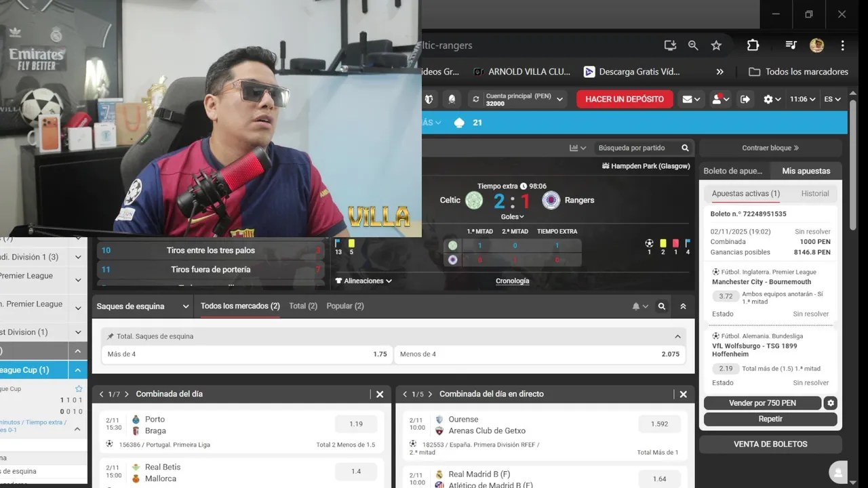Click the 1.592 odds for Ourense match

(x=659, y=424)
